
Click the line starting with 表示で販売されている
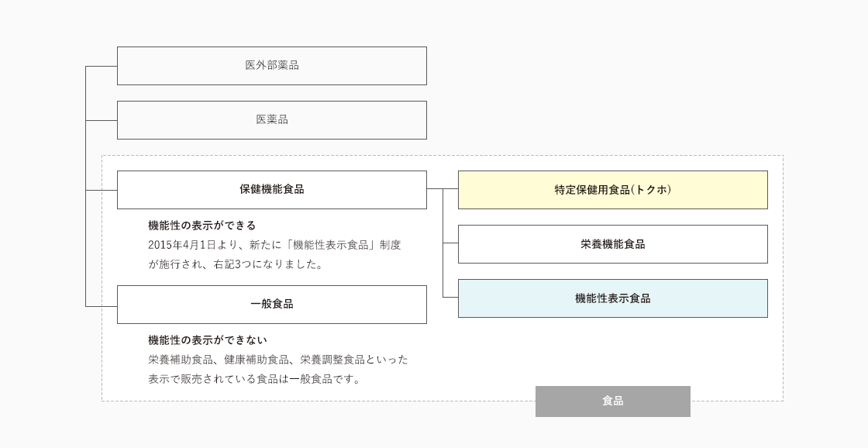254,379
